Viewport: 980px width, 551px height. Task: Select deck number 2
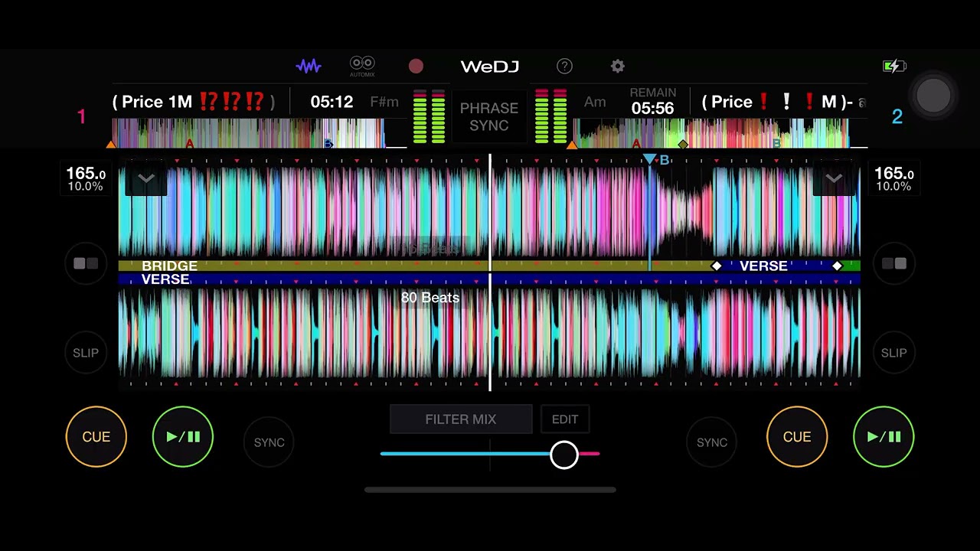click(x=897, y=116)
